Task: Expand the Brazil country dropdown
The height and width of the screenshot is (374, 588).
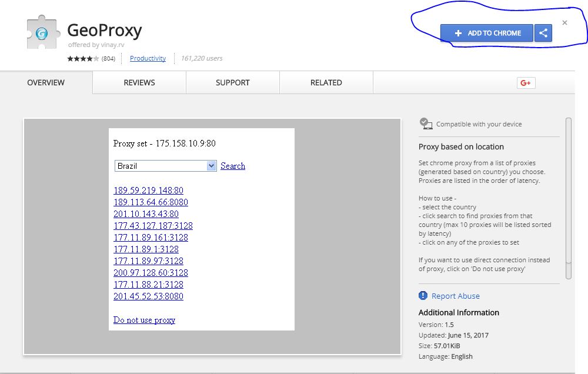Action: [x=165, y=166]
